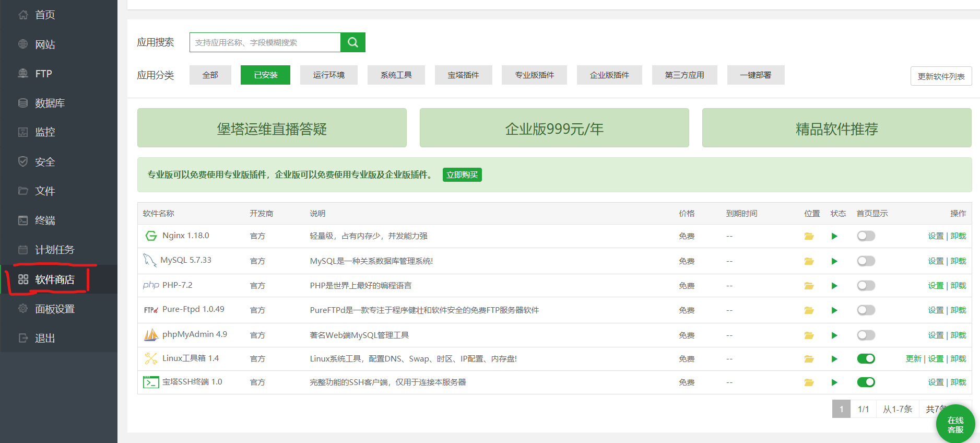This screenshot has height=443, width=980.
Task: Click the phpMyAdmin sailboat icon
Action: tap(151, 335)
